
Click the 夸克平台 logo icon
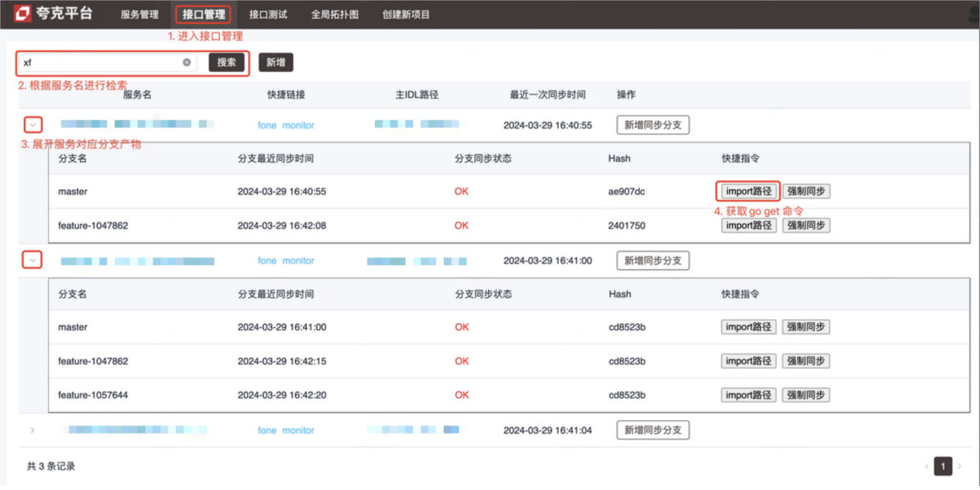[x=22, y=13]
